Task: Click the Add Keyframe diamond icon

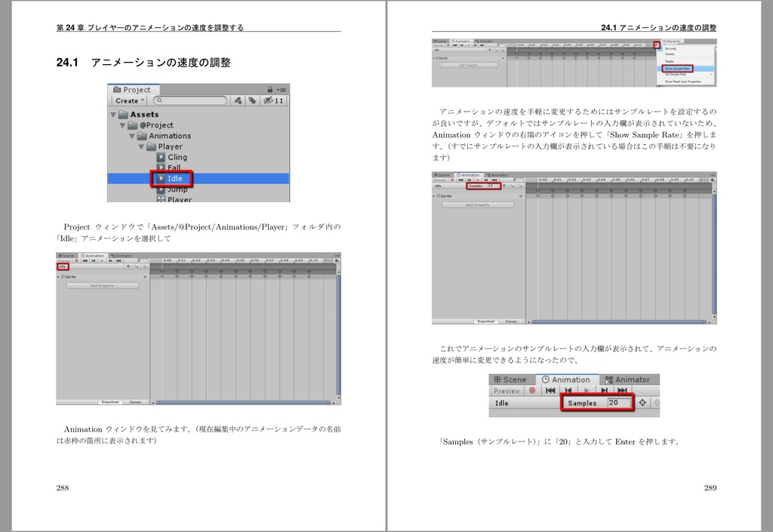Action: 644,402
